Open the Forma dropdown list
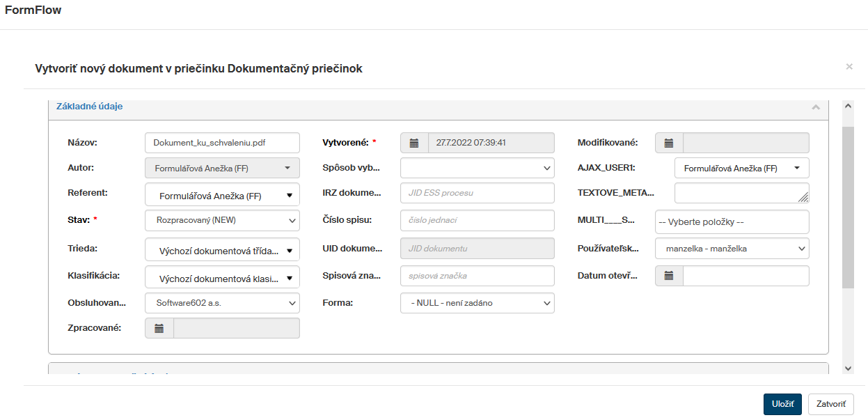The height and width of the screenshot is (420, 868). point(478,303)
